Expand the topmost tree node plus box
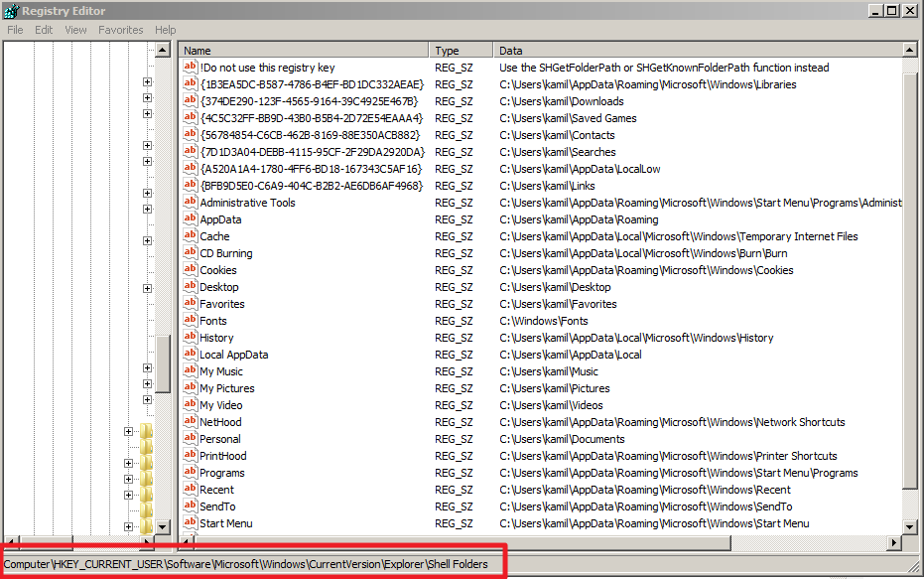 tap(147, 81)
